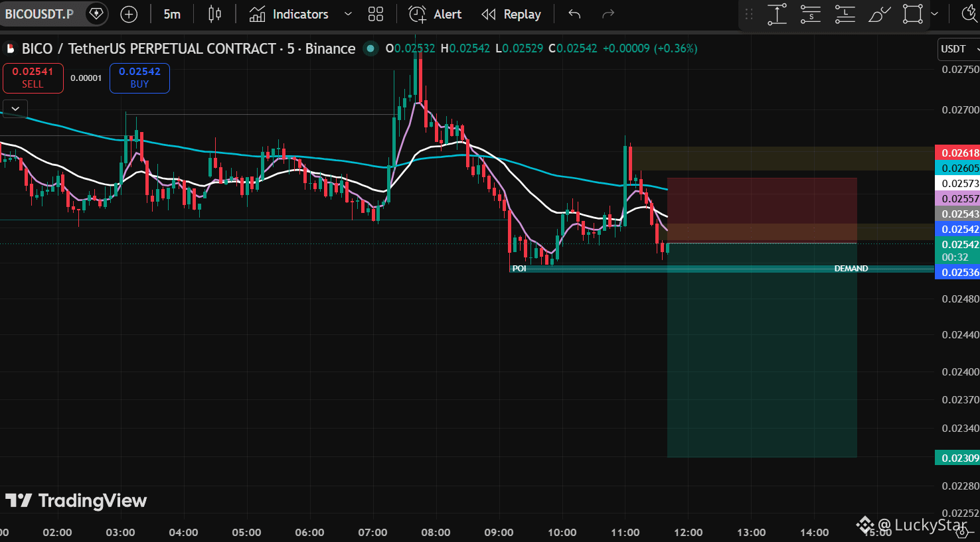This screenshot has height=542, width=980.
Task: Select the green profit zone of short position
Action: (762, 350)
